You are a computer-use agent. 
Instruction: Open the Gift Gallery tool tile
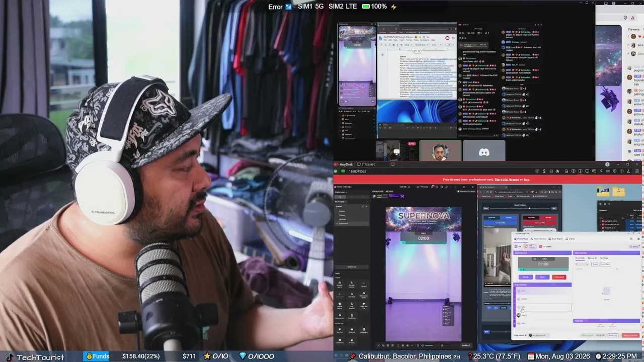pyautogui.click(x=363, y=331)
